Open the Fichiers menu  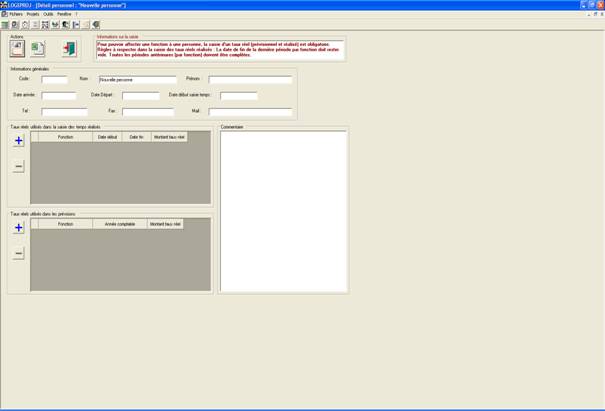(x=15, y=14)
